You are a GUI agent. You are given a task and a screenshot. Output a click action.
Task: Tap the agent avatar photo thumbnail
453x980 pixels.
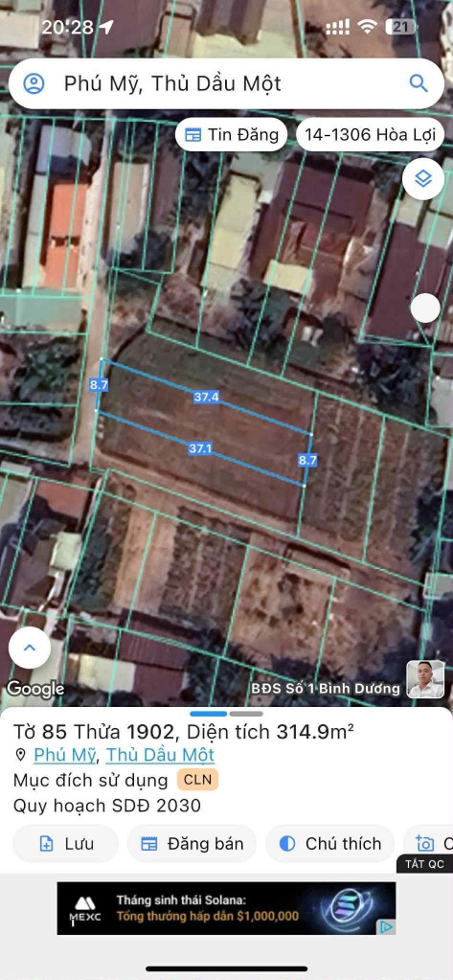click(425, 679)
